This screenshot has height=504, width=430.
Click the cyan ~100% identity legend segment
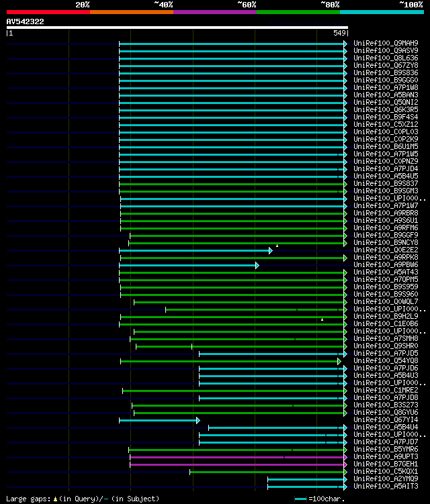coord(382,12)
